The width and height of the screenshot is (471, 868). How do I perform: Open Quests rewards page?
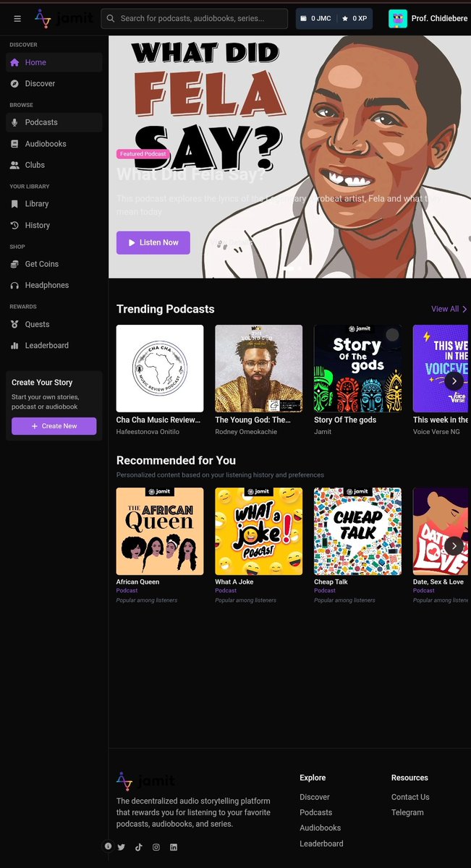54,324
